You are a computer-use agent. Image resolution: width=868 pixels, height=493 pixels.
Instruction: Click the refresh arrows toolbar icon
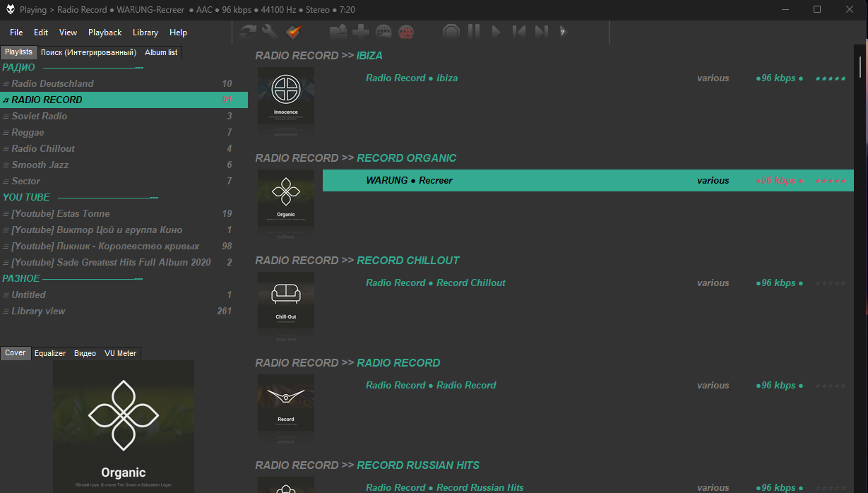click(x=248, y=31)
